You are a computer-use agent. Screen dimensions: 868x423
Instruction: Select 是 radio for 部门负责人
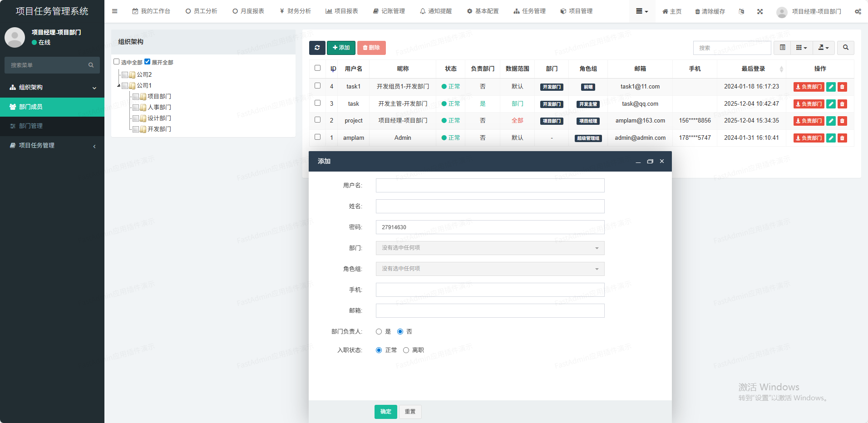379,332
